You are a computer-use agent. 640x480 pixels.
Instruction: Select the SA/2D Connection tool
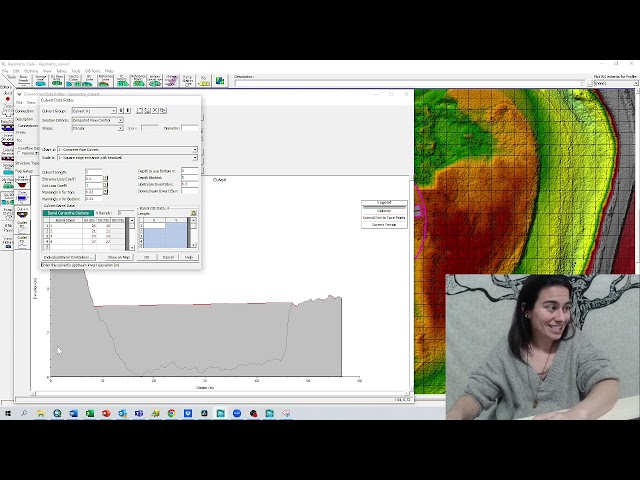pos(73,80)
